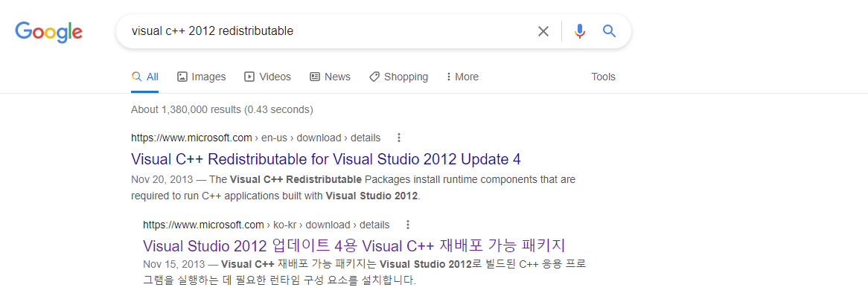The image size is (868, 299).
Task: Select the All results tab
Action: pos(145,77)
